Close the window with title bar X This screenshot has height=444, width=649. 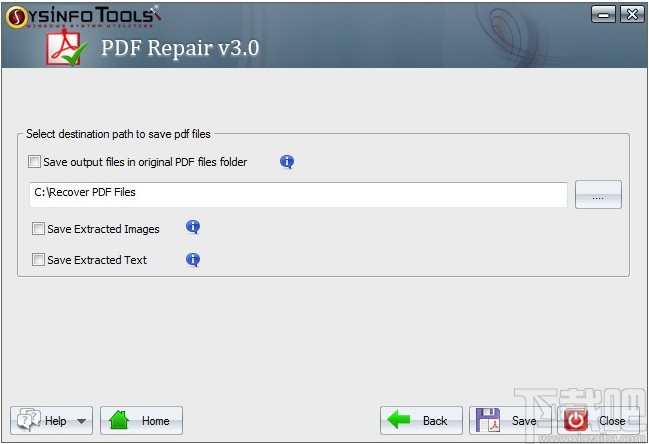coord(631,14)
